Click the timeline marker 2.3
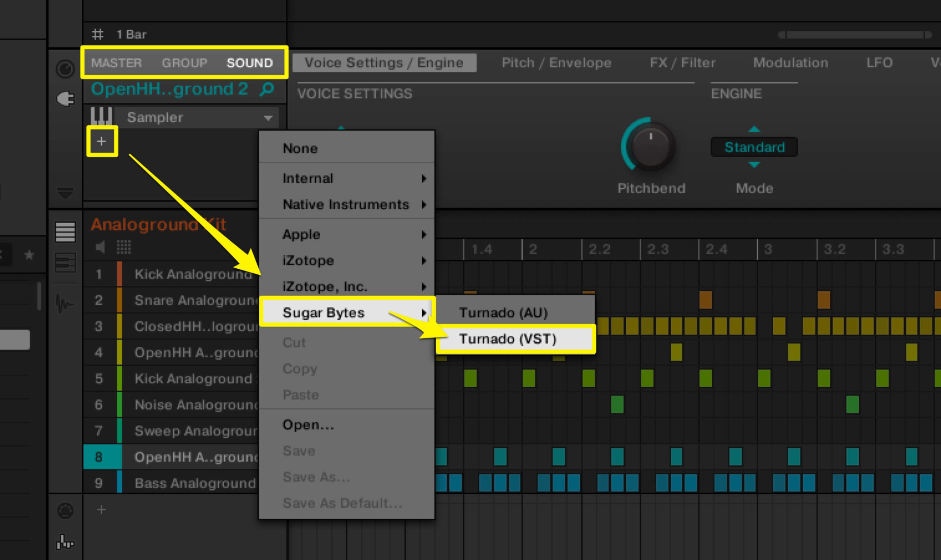Viewport: 941px width, 560px height. pos(658,249)
